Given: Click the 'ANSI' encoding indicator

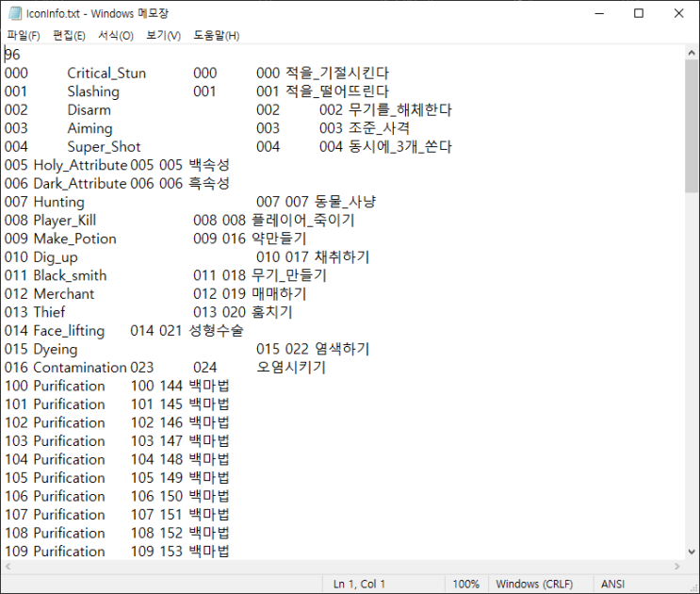Looking at the screenshot, I should click(x=612, y=585).
